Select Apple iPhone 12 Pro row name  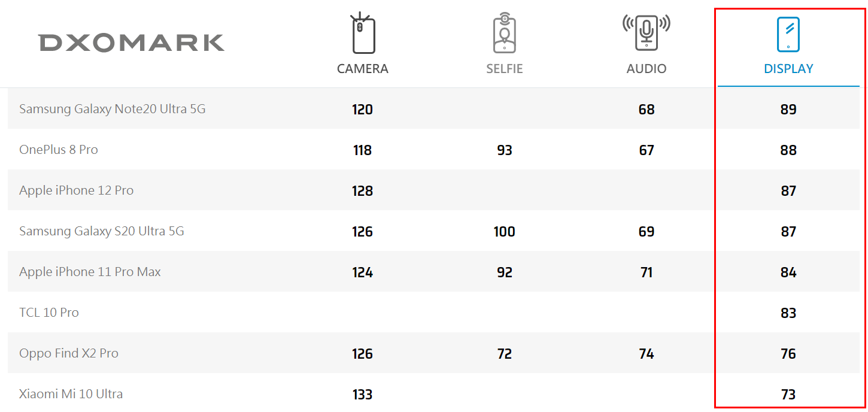(77, 190)
